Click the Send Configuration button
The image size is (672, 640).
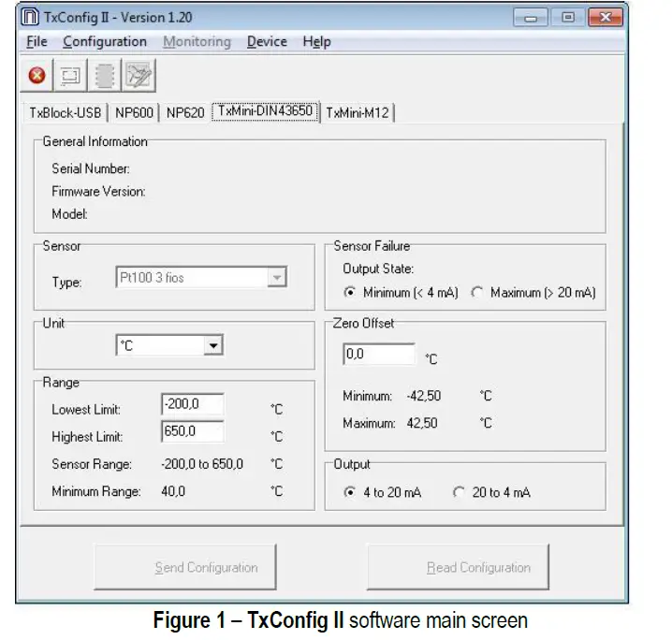(185, 567)
